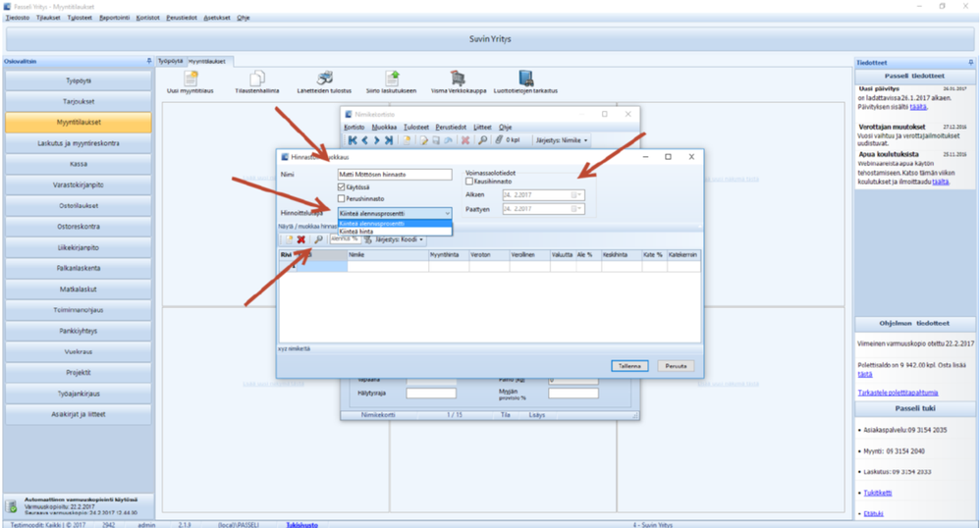Go to last record in Nimikekortisto
980x528 pixels.
click(389, 140)
